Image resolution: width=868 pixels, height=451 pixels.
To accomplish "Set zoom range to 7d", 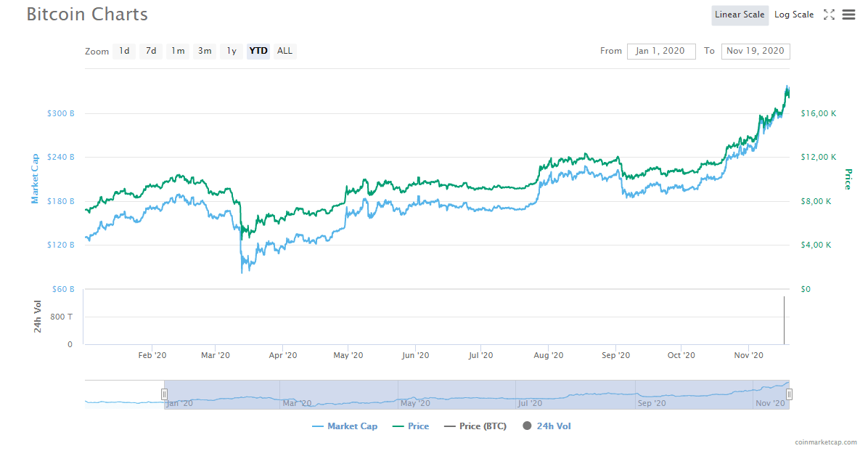I will tap(150, 51).
